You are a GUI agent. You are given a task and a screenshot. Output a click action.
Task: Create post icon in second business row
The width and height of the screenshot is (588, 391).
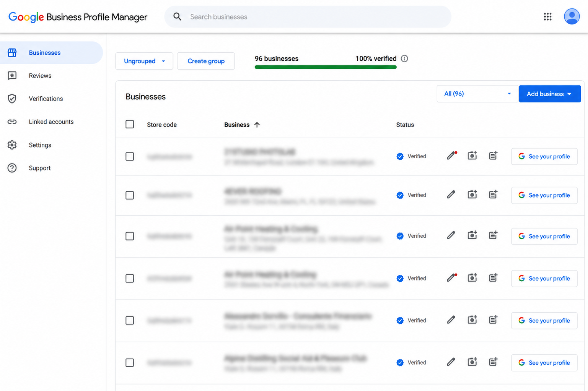pos(493,195)
